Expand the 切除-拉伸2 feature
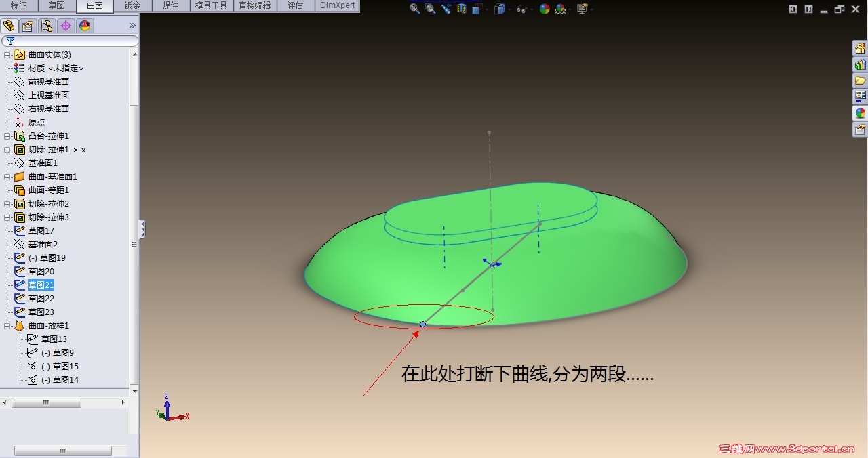The width and height of the screenshot is (868, 458). (7, 203)
